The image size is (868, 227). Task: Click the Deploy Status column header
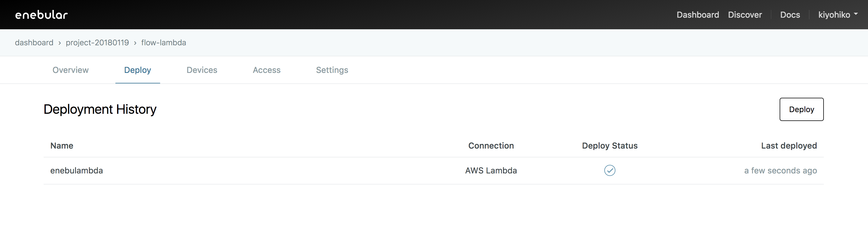click(610, 146)
